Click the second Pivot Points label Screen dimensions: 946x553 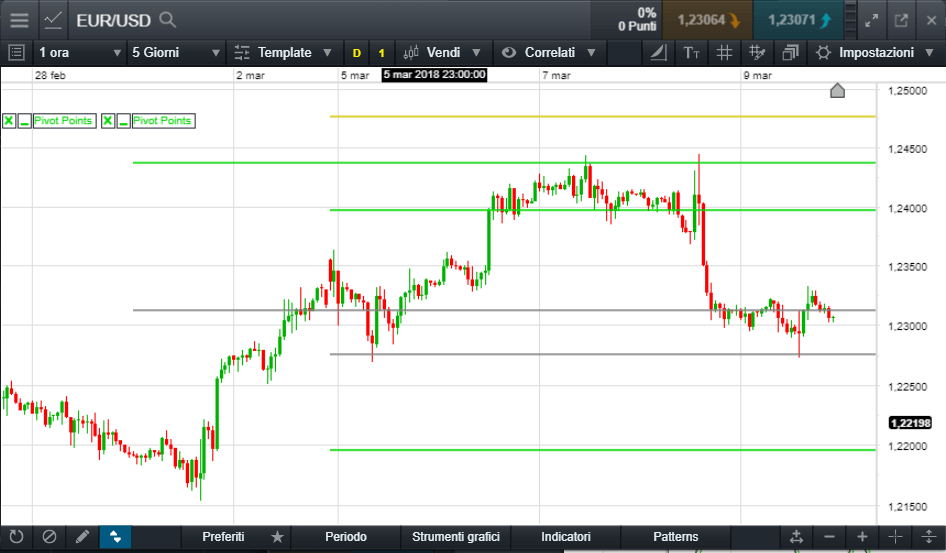pos(162,121)
